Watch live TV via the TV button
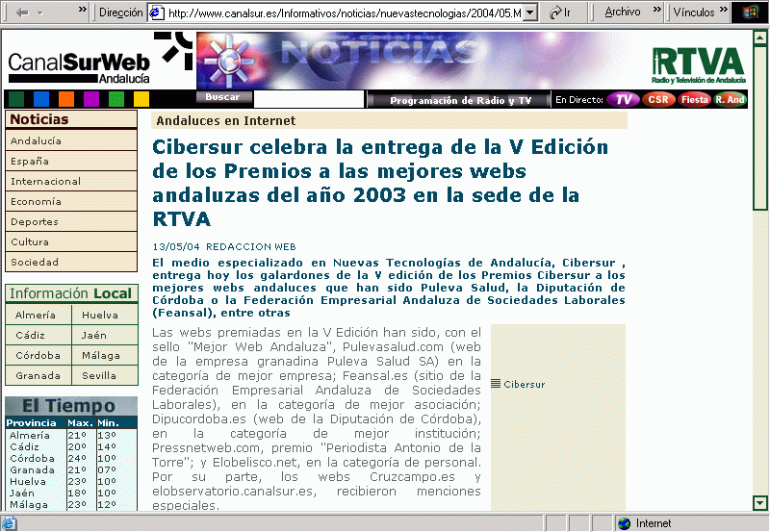The height and width of the screenshot is (532, 770). point(623,100)
